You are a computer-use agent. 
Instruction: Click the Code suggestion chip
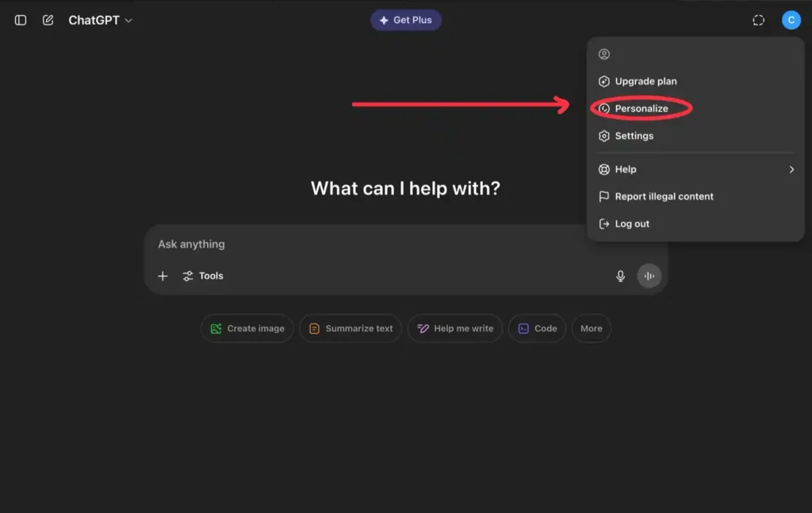[x=537, y=328]
